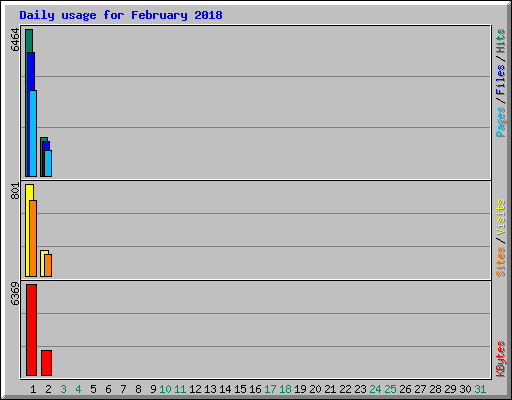Click green day 3 on the x-axis
Image resolution: width=512 pixels, height=400 pixels.
tap(63, 389)
